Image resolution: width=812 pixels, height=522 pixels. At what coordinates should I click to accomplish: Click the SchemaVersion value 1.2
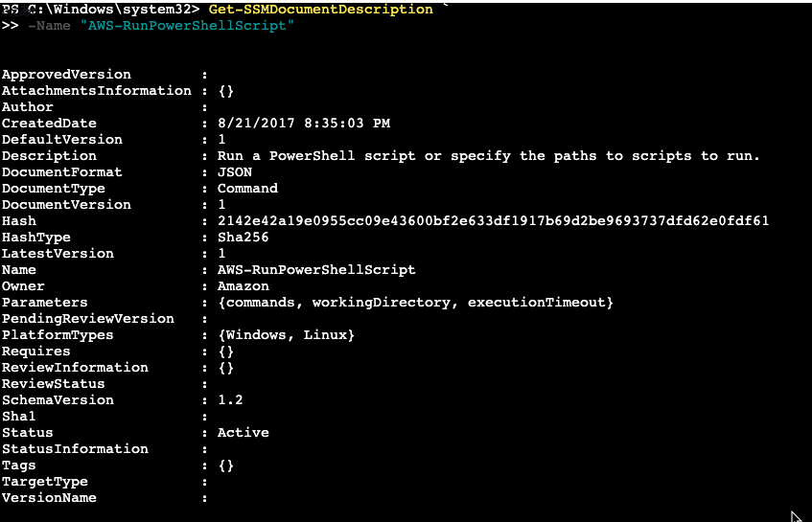click(230, 400)
